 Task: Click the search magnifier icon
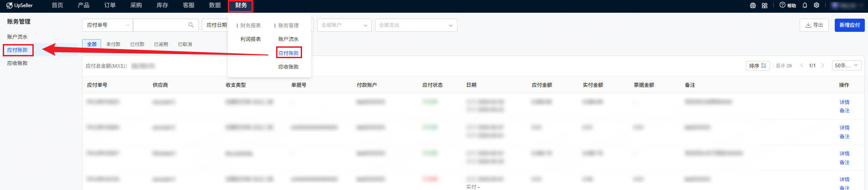tap(191, 25)
